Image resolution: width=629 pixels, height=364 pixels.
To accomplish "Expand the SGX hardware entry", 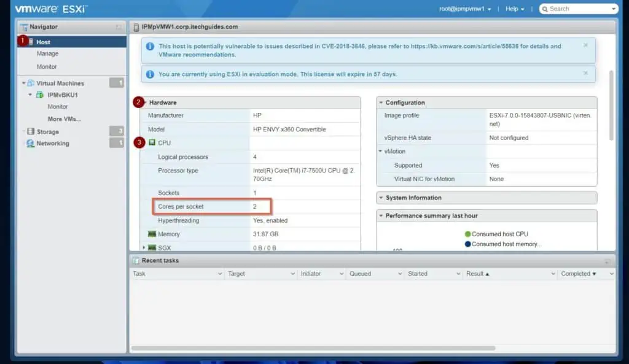I will click(144, 247).
